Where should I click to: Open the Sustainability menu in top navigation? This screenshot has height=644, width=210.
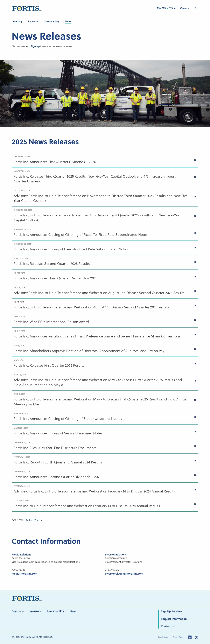[x=52, y=21]
